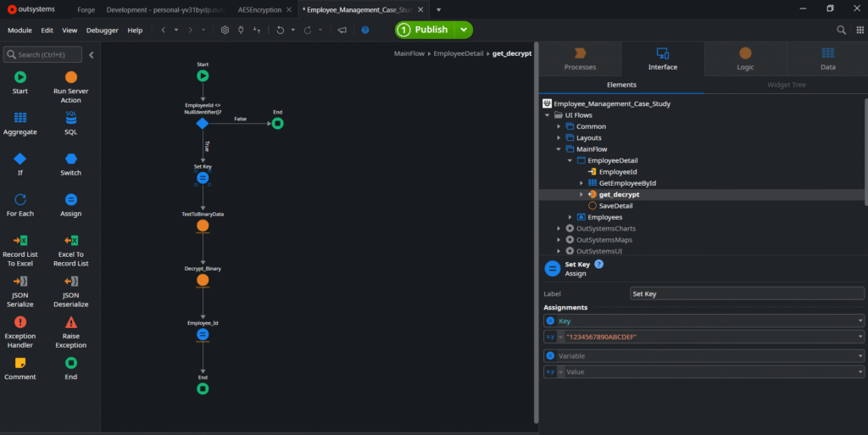The image size is (868, 435).
Task: Select the If diamond node on the canvas
Action: 203,123
